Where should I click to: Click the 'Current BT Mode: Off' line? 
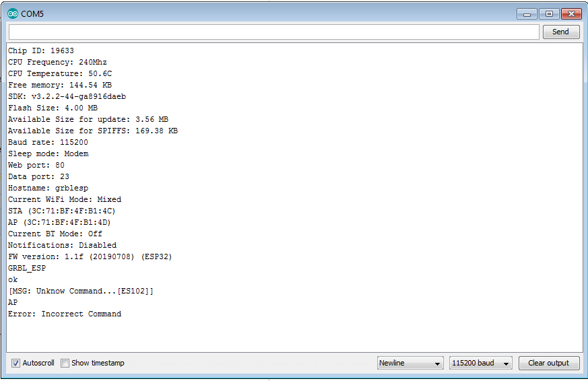(55, 234)
